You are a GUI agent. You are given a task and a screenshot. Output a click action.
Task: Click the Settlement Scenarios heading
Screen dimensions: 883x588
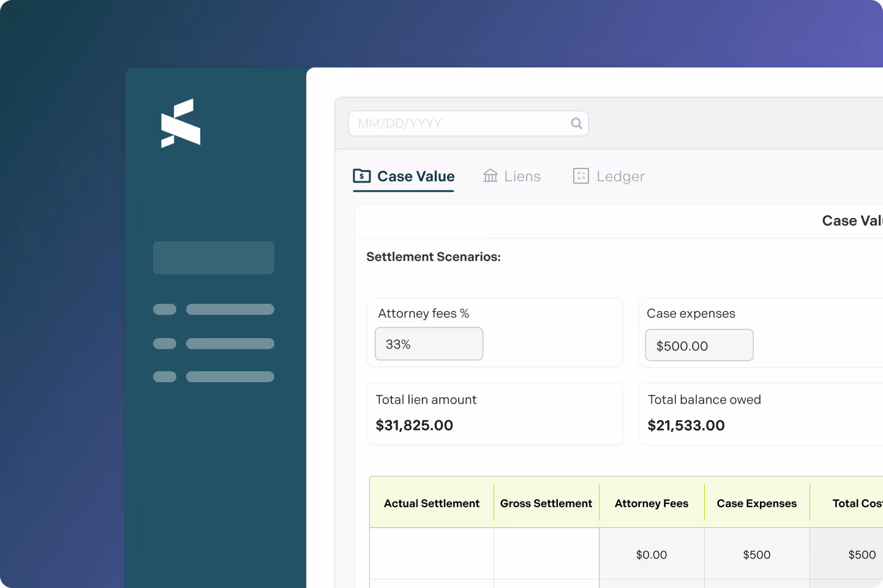pyautogui.click(x=434, y=257)
